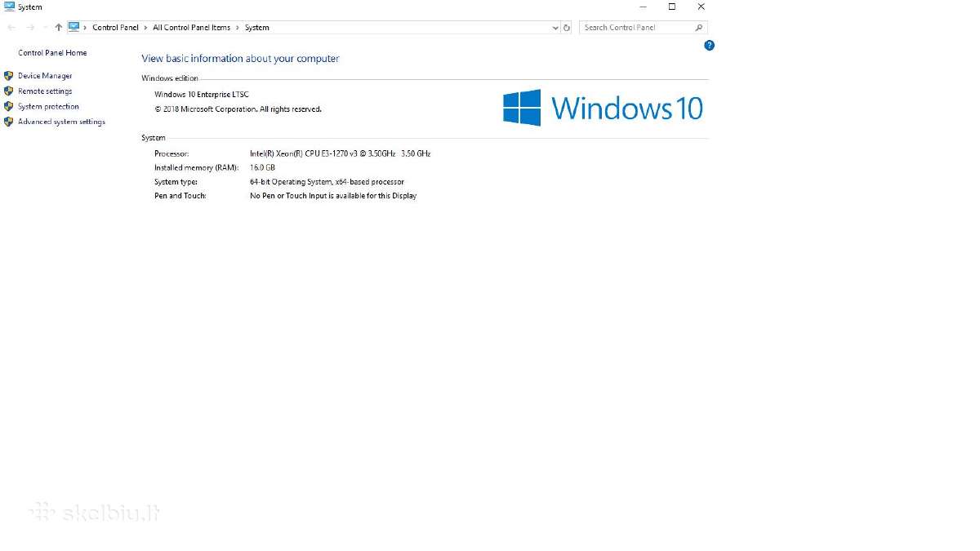Open System protection link

click(x=49, y=107)
